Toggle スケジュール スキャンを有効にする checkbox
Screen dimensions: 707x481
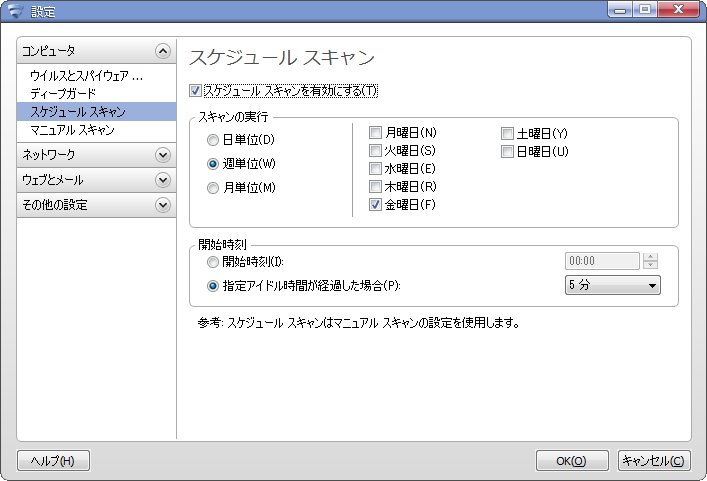[195, 91]
